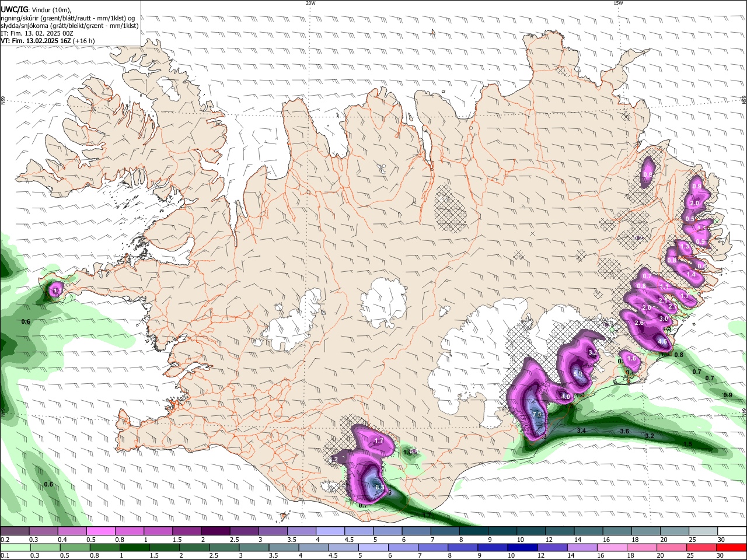The image size is (747, 560).
Task: Click the first snow swatch labeled 0.2
Action: [14, 531]
